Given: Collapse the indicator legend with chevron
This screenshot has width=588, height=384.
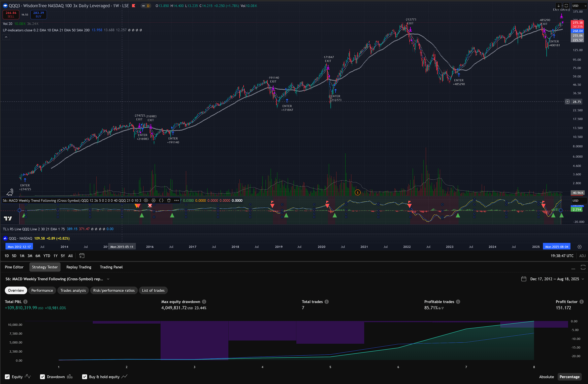Looking at the screenshot, I should [6, 37].
